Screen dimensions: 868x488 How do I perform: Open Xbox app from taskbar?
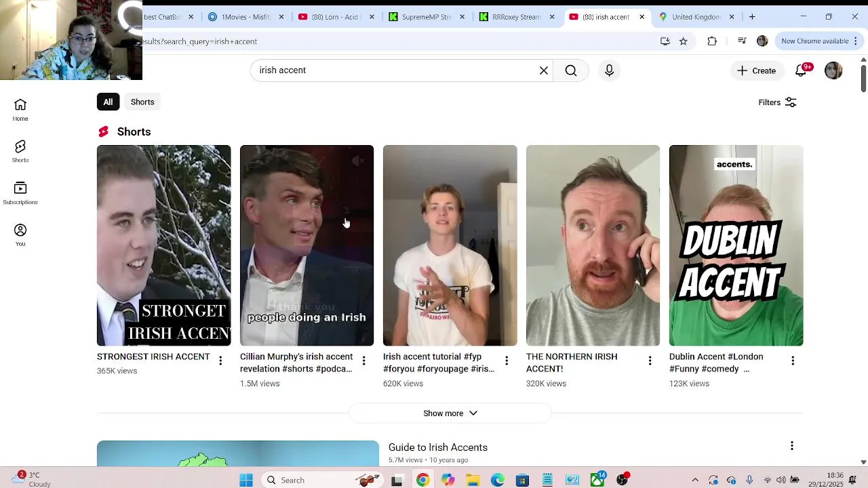point(597,480)
